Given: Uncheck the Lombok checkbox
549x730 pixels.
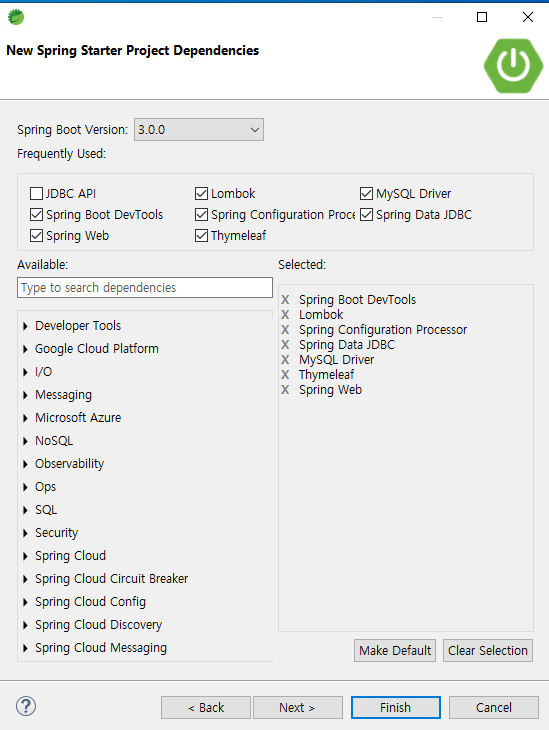Looking at the screenshot, I should (201, 193).
